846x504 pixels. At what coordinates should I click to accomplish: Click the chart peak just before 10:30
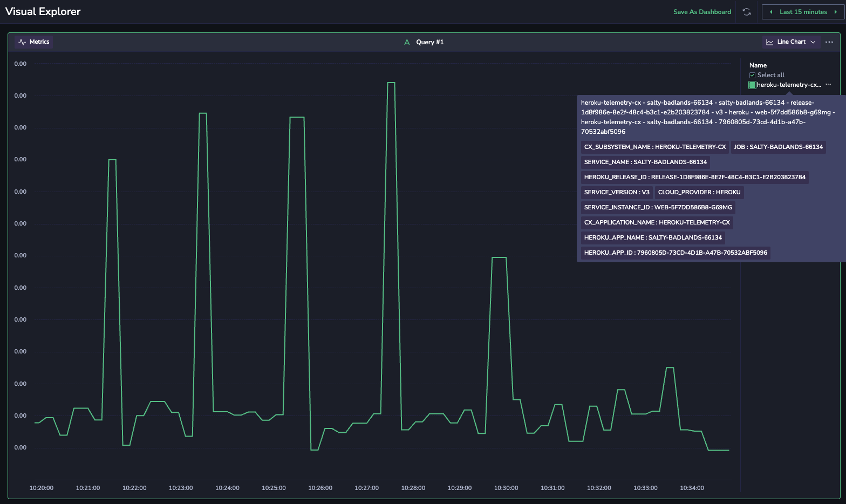[499, 257]
